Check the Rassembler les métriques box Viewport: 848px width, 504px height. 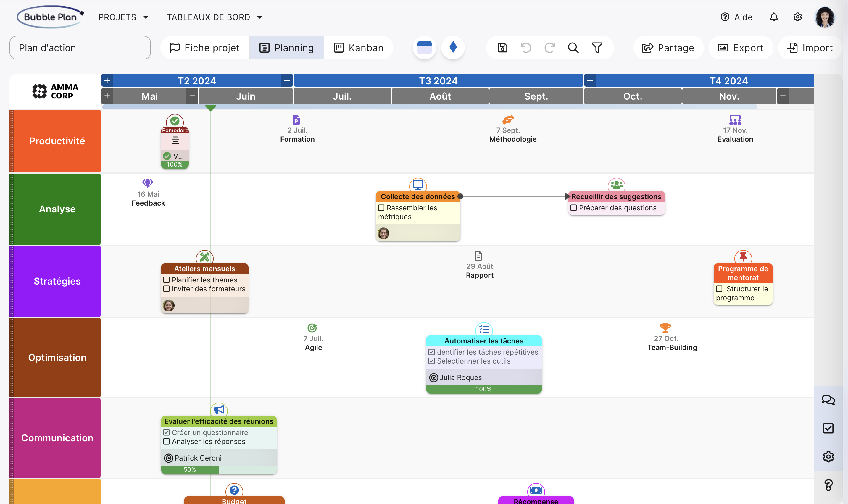point(381,208)
